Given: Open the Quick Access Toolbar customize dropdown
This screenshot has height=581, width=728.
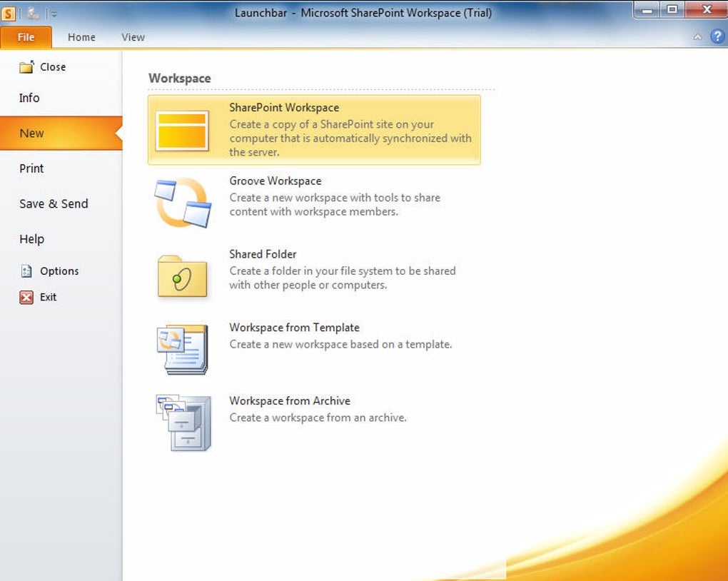Looking at the screenshot, I should click(54, 14).
